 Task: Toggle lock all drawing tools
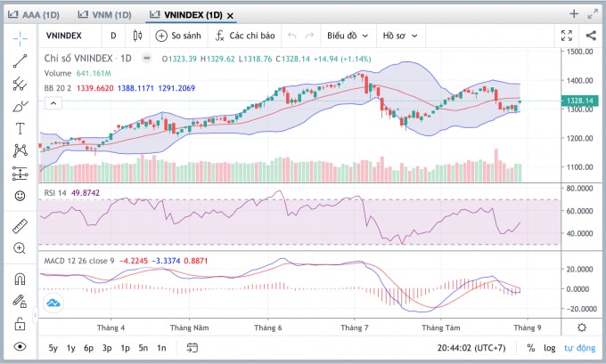[x=20, y=323]
